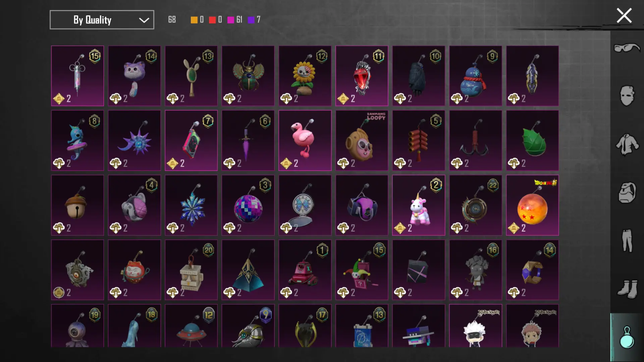
Task: Select the sunflower ornament numbered 12
Action: point(305,76)
